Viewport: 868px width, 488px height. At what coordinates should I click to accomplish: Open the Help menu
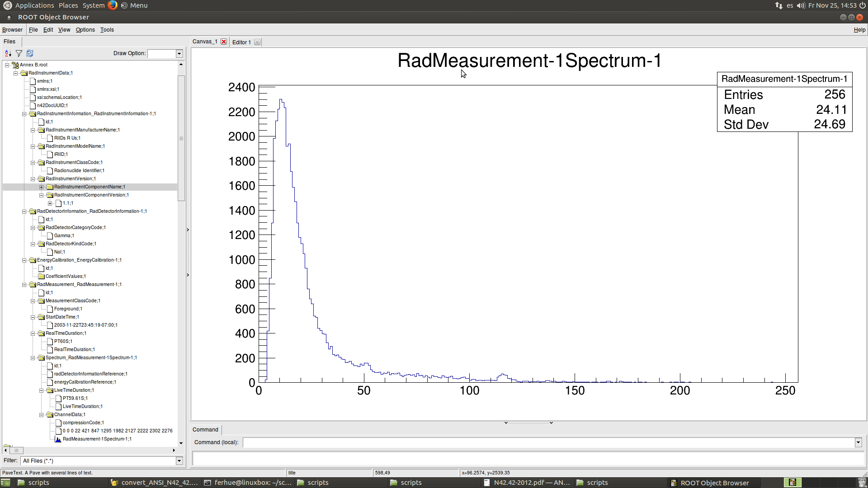coord(859,30)
